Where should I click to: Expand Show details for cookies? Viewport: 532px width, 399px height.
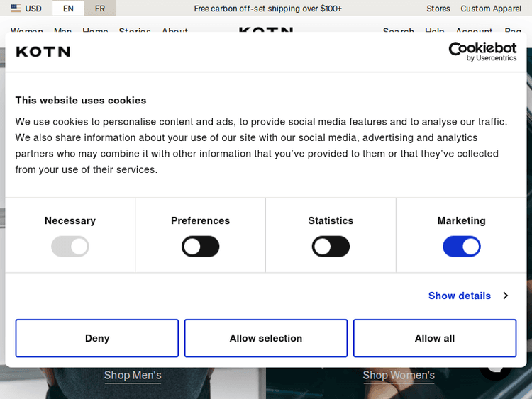point(460,296)
